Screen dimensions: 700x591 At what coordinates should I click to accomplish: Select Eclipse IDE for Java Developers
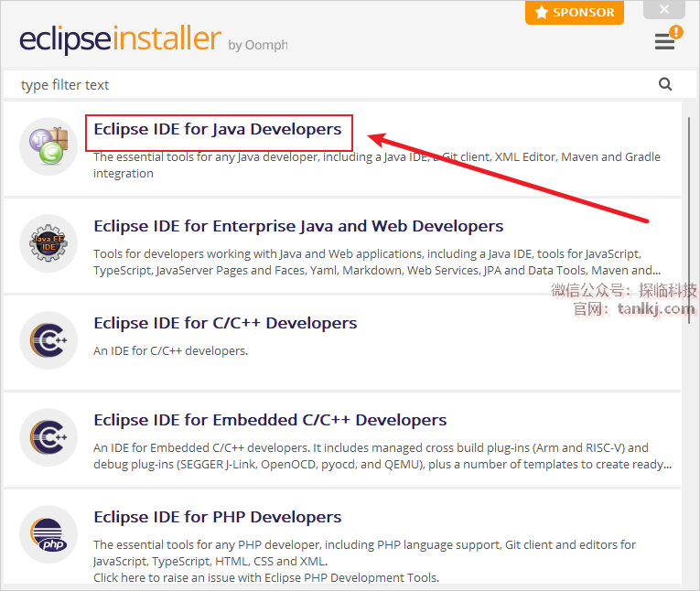tap(218, 129)
